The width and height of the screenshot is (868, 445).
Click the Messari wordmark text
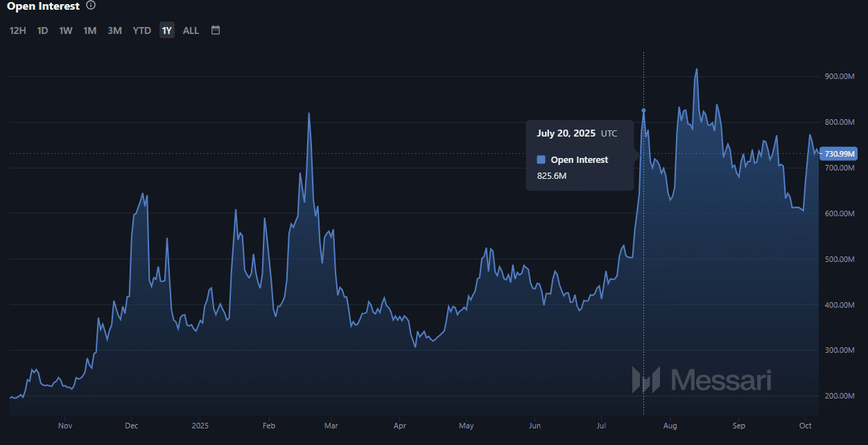tap(721, 380)
